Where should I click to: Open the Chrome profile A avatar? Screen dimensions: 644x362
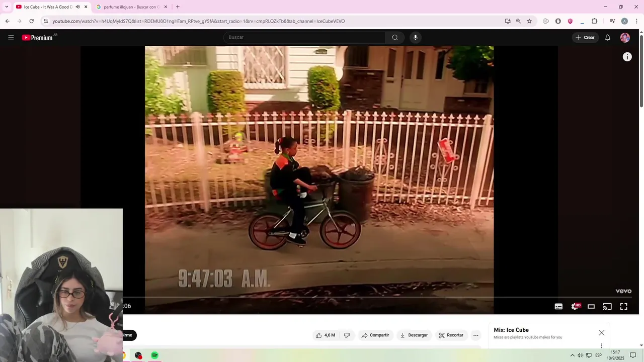(x=624, y=21)
